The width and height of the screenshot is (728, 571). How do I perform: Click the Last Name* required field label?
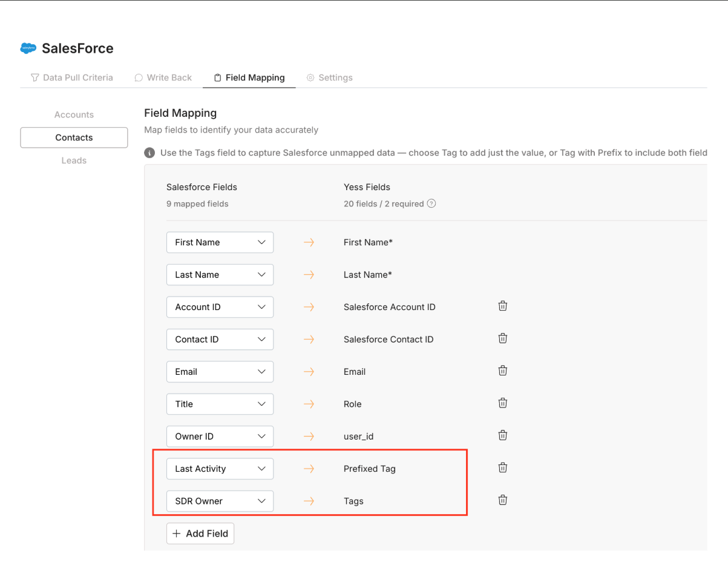coord(368,274)
